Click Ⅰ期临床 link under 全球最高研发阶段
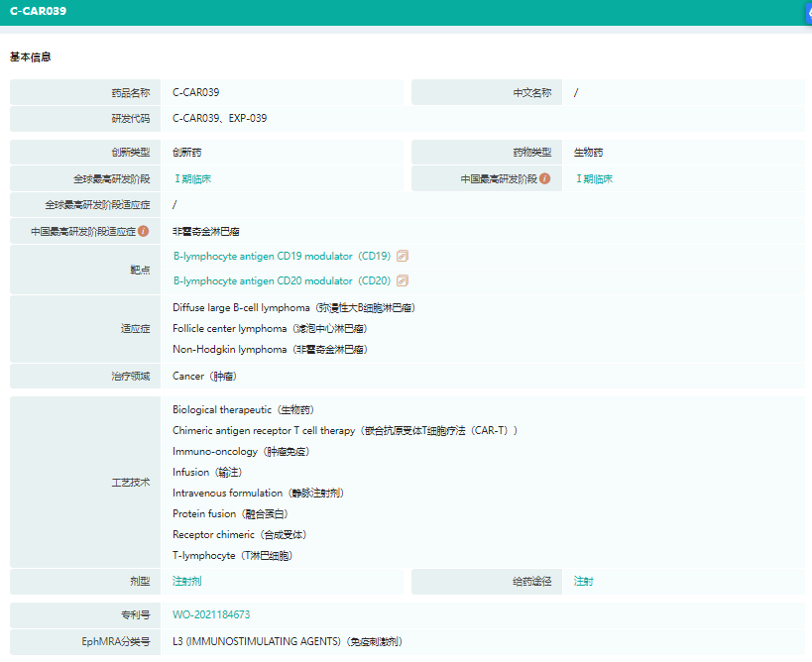 coord(192,179)
